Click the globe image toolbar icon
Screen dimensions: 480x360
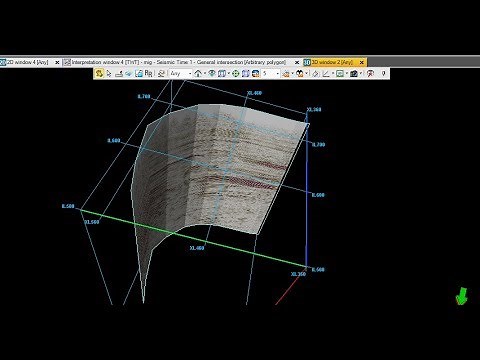pyautogui.click(x=256, y=73)
